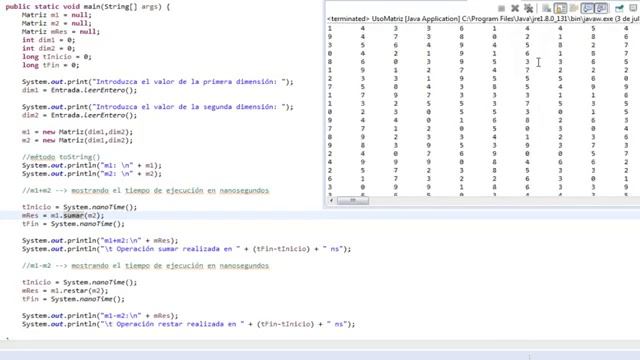Click the line 'public static void main'
640x360 pixels.
[88, 7]
